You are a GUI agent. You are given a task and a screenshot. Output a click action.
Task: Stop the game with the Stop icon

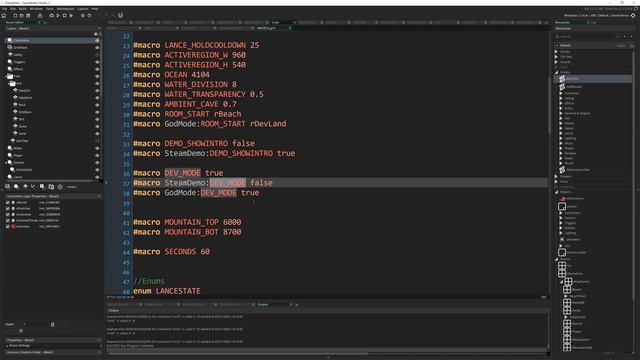[x=64, y=16]
